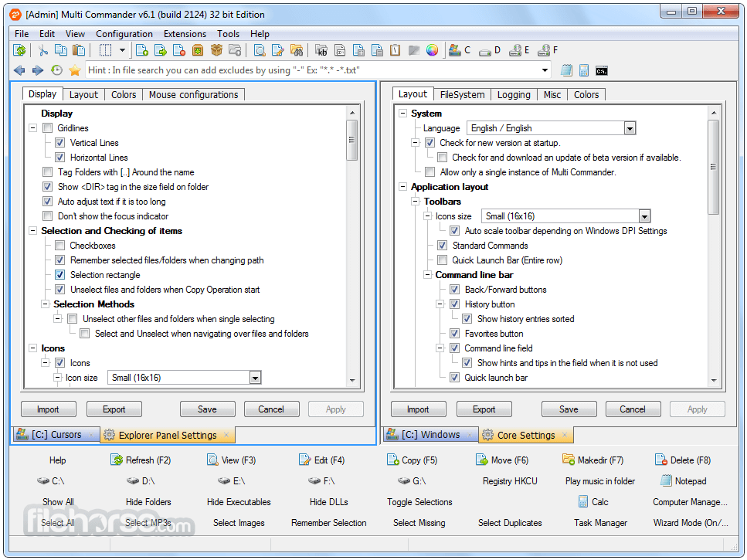Click the dashed selection rectangle icon
Screen dimensions: 747x560
[x=105, y=50]
